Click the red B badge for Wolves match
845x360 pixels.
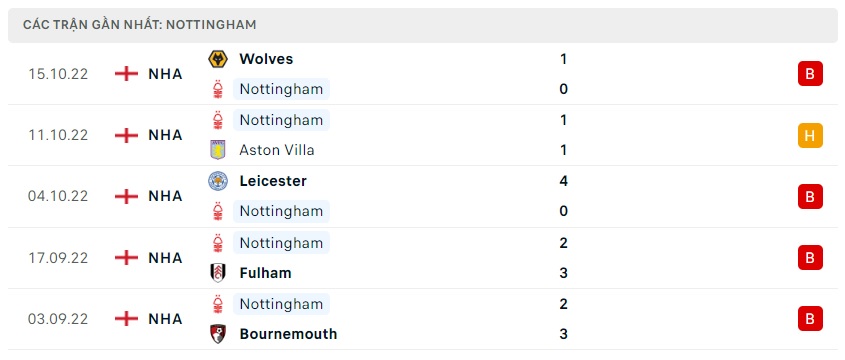pyautogui.click(x=810, y=74)
